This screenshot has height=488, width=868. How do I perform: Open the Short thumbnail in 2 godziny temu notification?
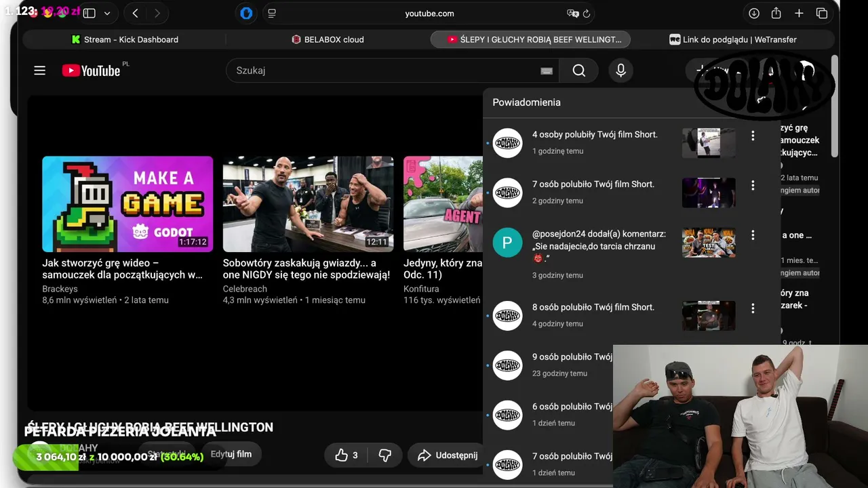pos(709,192)
